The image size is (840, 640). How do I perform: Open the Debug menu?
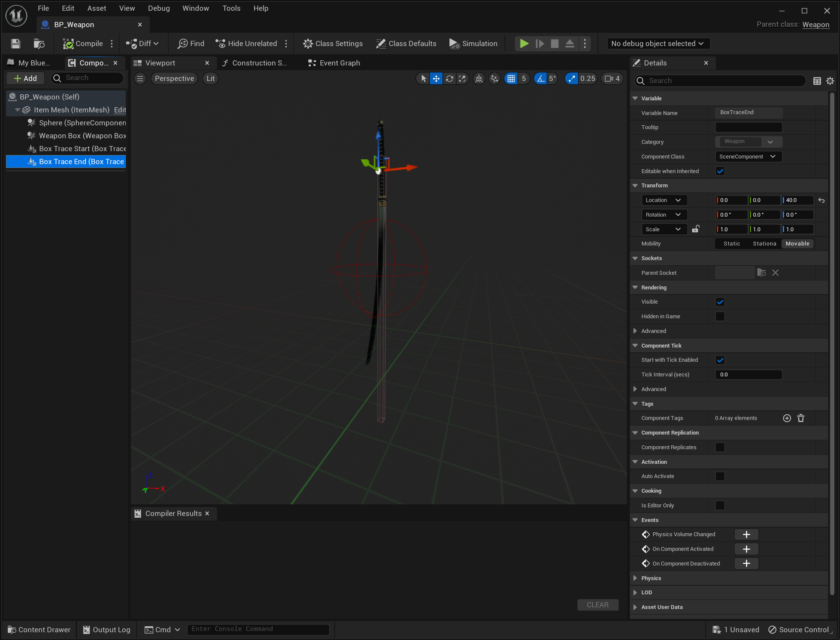pyautogui.click(x=159, y=8)
